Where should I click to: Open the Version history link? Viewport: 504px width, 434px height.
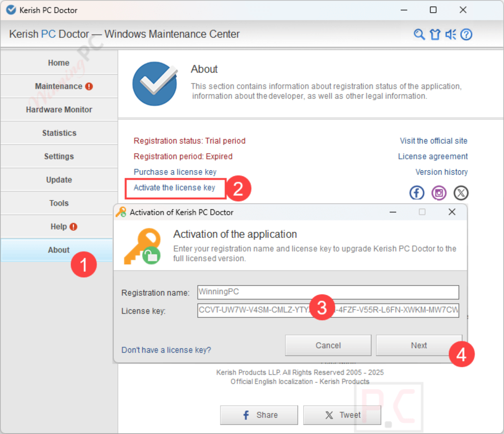pyautogui.click(x=441, y=172)
